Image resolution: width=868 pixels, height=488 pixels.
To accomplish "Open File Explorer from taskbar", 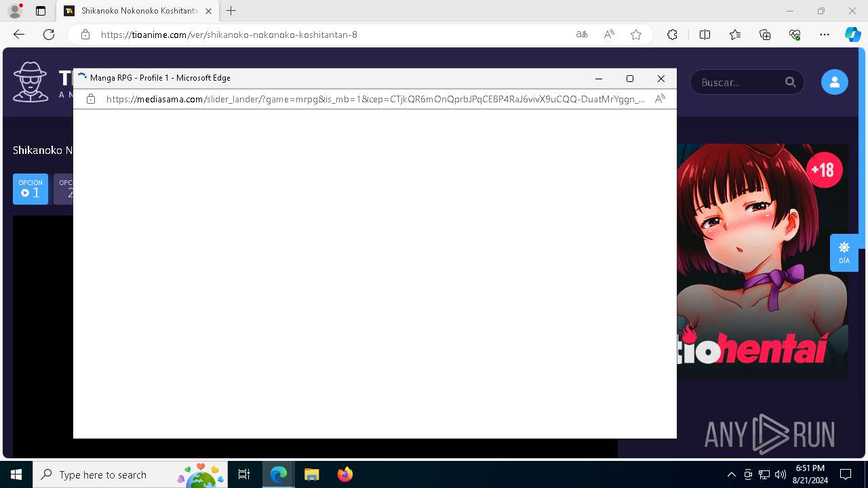I will [x=311, y=474].
